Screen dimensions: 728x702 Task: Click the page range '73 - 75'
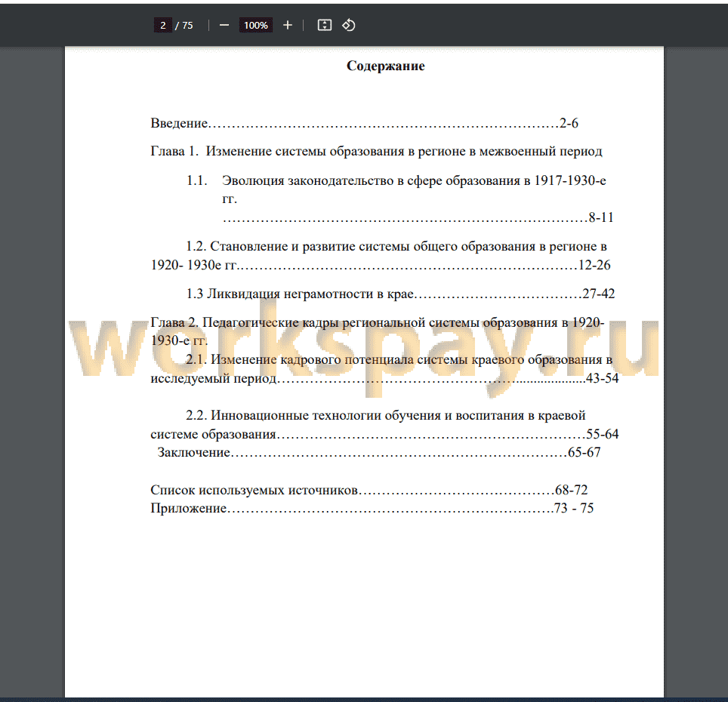(x=574, y=509)
